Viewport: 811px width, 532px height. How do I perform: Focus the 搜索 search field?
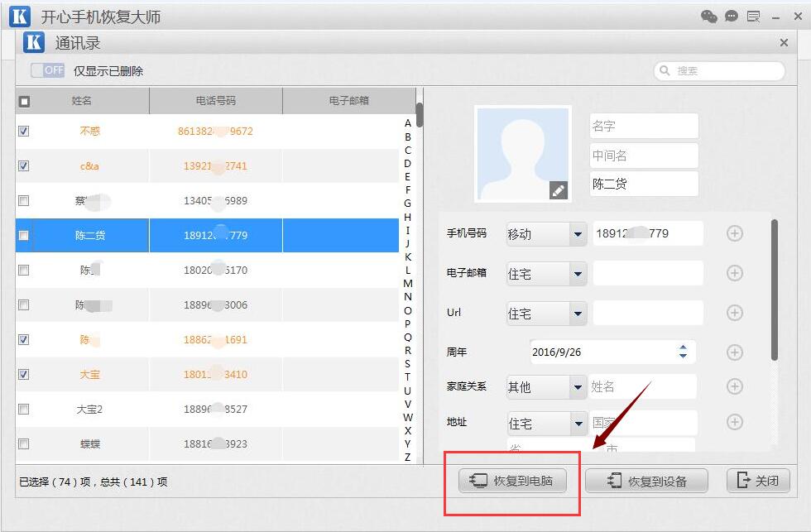pyautogui.click(x=719, y=71)
